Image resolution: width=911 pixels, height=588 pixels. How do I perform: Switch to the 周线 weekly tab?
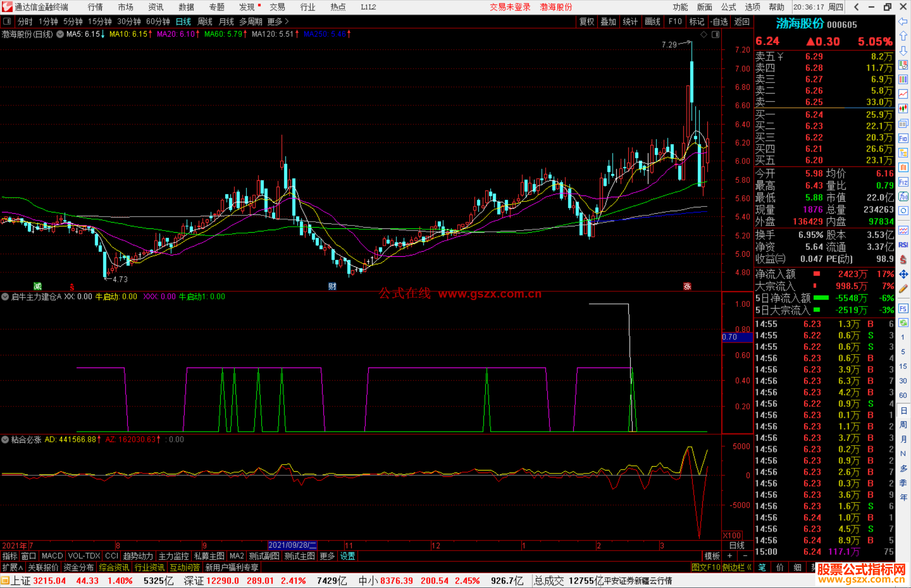point(205,21)
